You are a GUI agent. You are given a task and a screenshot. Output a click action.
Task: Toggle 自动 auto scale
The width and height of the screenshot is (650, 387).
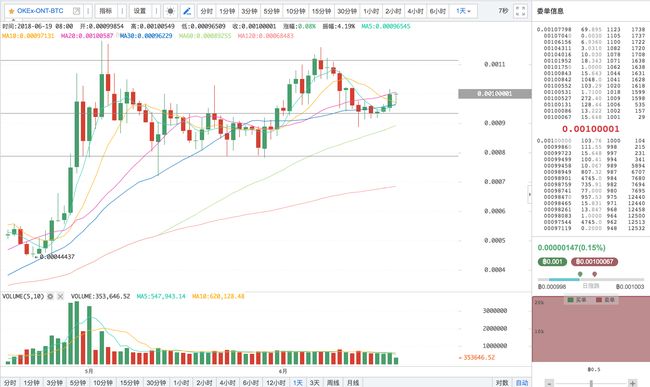point(521,382)
